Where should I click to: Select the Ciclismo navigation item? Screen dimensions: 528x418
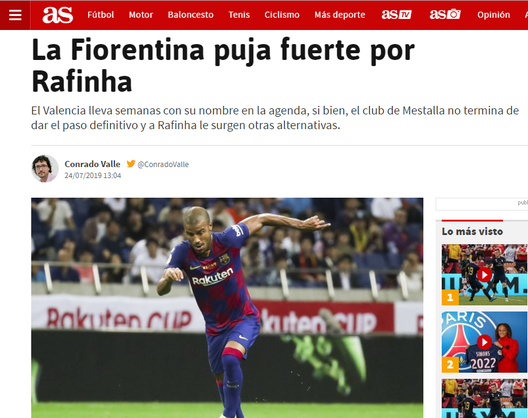pos(282,15)
